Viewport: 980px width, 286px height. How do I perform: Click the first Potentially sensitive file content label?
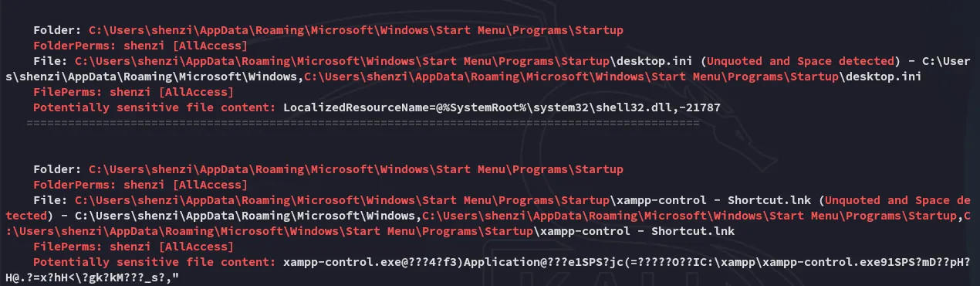point(154,107)
